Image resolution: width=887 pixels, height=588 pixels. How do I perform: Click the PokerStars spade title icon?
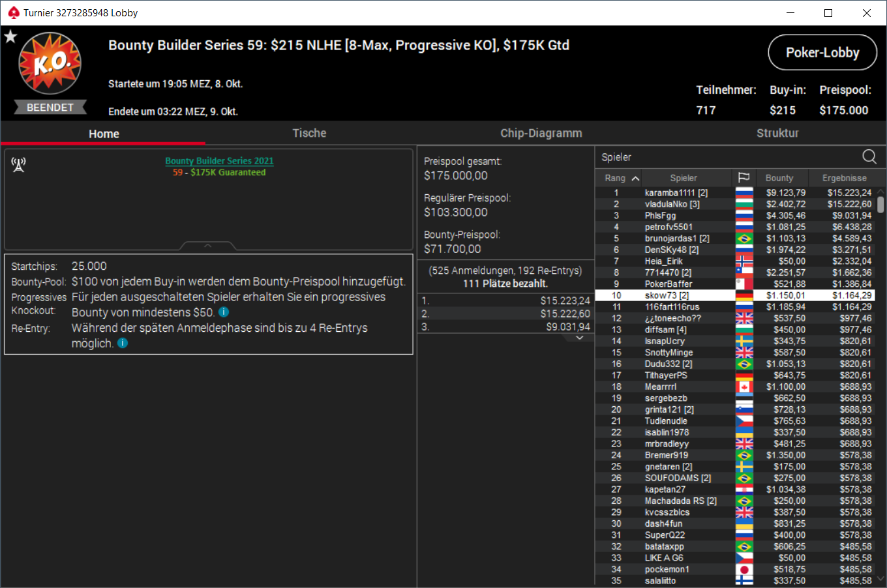(14, 12)
